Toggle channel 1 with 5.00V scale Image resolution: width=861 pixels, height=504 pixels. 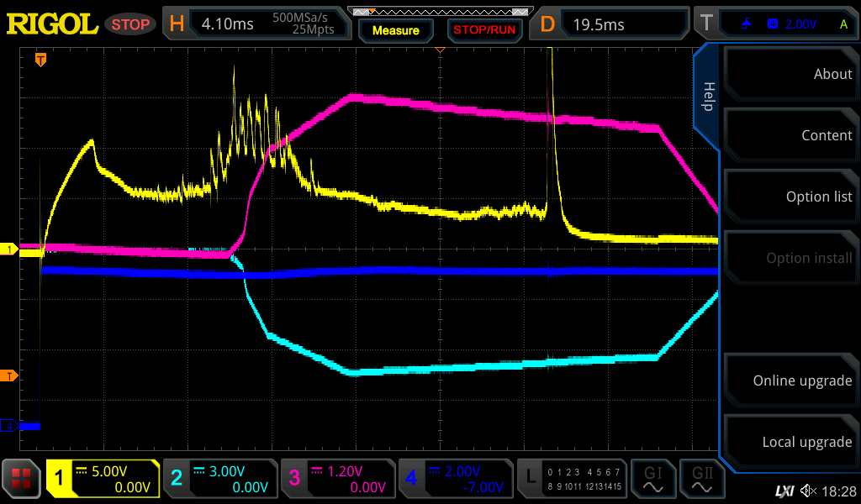103,479
